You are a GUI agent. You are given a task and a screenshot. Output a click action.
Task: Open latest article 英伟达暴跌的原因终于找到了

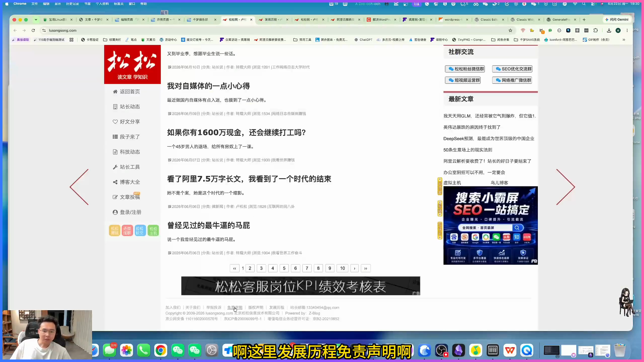tap(472, 127)
